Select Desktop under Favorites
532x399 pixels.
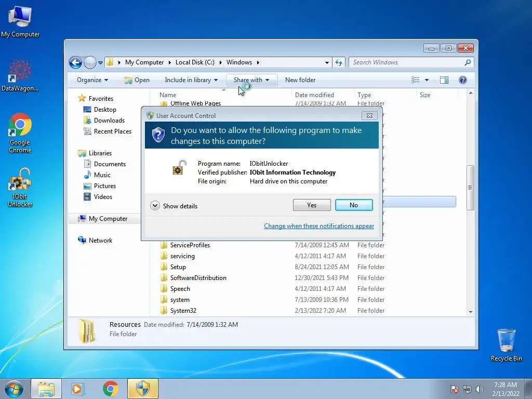(x=100, y=110)
